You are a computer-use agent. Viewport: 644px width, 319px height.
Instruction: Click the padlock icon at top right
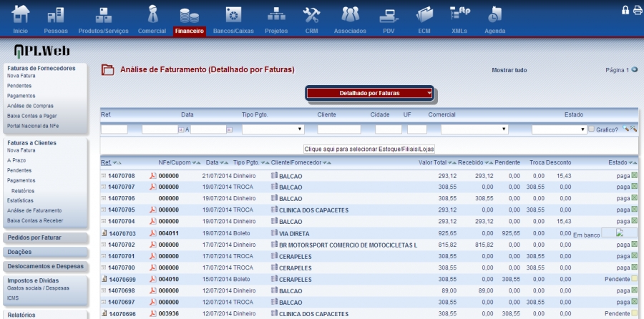(625, 10)
